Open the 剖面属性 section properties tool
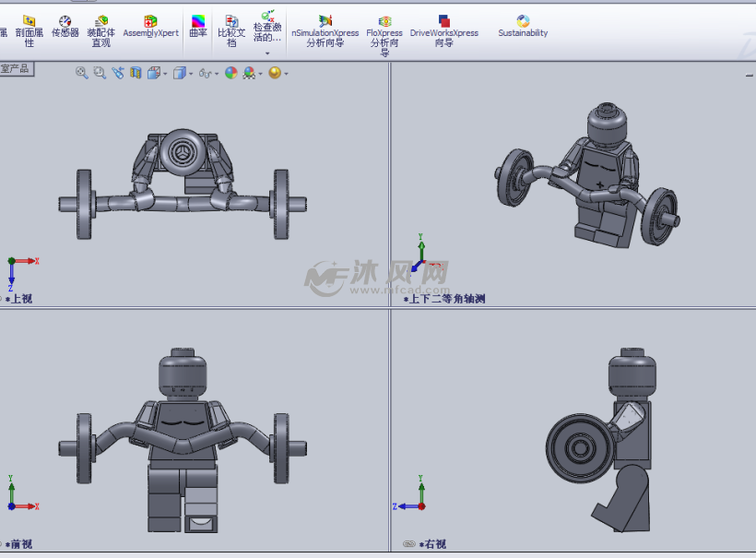This screenshot has height=558, width=756. 29,30
